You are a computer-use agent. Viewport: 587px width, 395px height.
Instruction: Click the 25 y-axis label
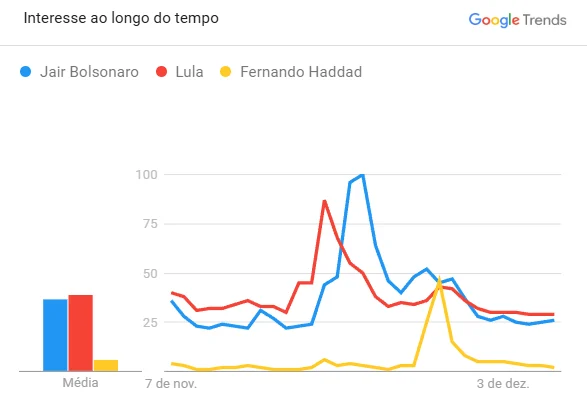click(150, 322)
